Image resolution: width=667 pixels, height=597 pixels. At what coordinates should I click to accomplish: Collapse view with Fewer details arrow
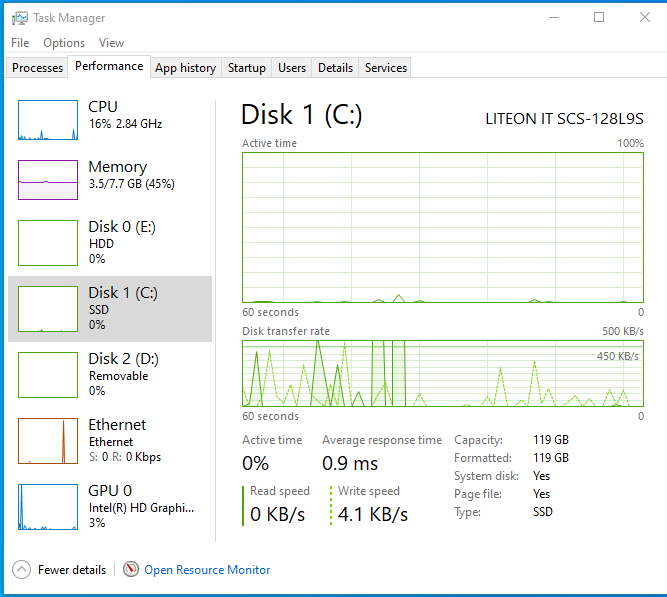click(x=22, y=570)
